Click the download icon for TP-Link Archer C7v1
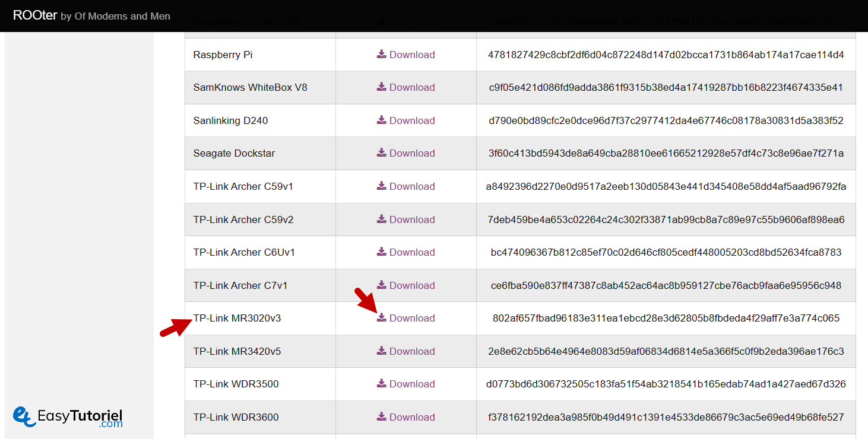Screen dimensions: 868x439 point(382,285)
